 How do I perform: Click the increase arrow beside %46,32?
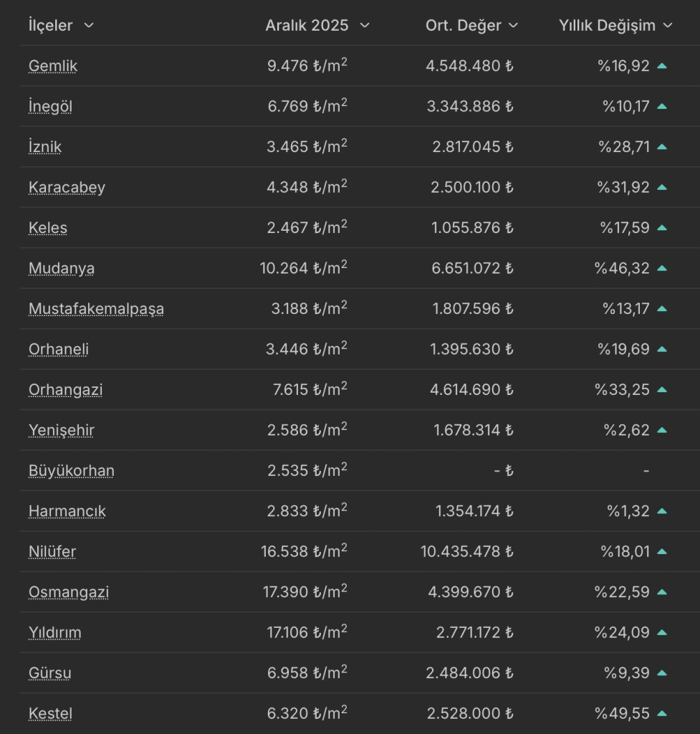[x=662, y=269]
